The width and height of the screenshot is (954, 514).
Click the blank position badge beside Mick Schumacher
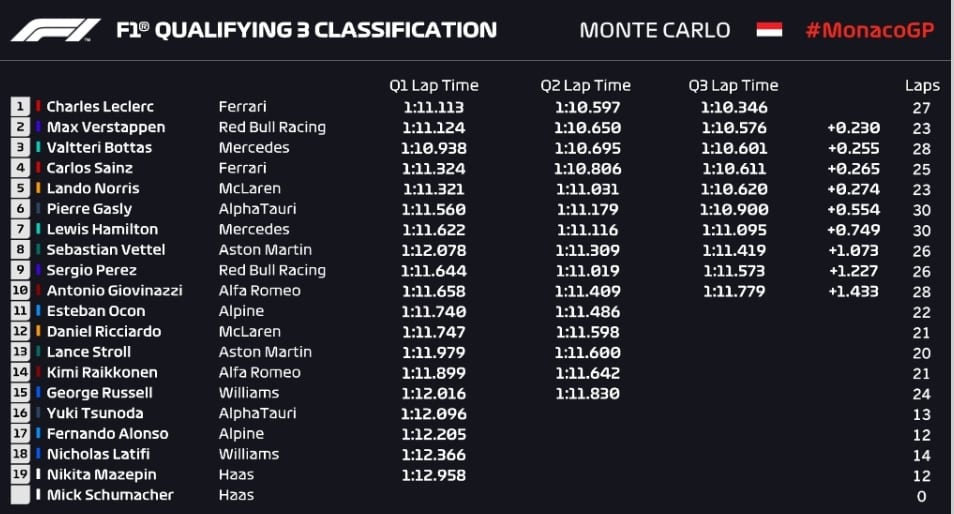[x=20, y=495]
